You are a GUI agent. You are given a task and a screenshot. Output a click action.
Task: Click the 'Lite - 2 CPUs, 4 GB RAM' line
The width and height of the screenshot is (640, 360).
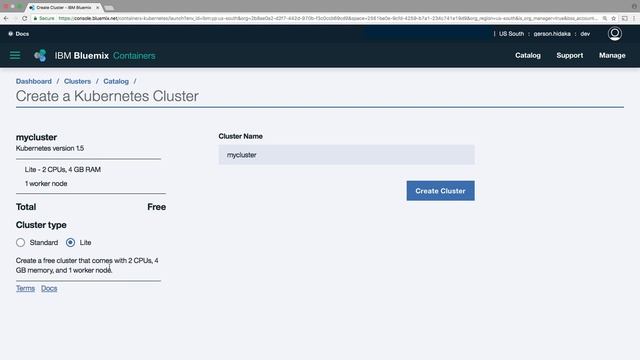62,169
